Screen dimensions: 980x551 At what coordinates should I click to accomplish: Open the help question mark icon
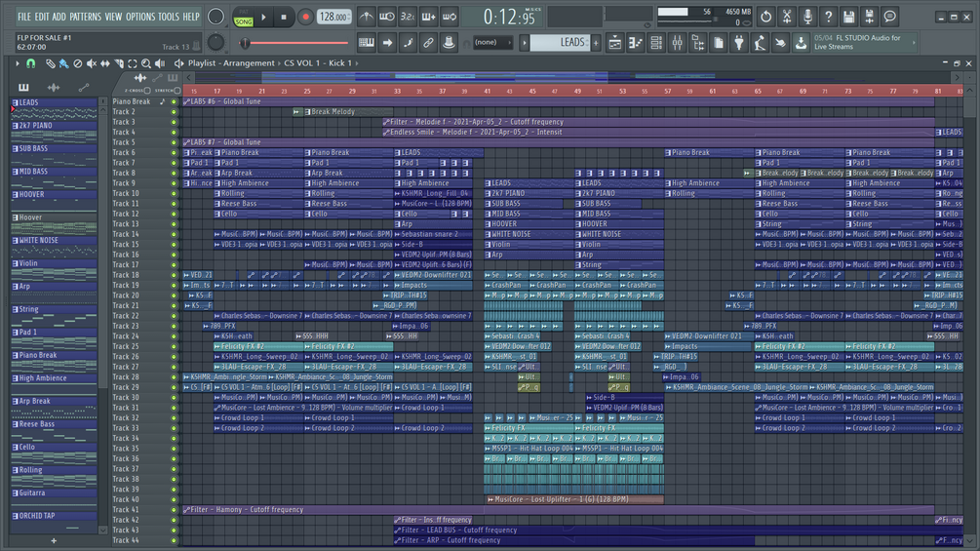coord(828,17)
